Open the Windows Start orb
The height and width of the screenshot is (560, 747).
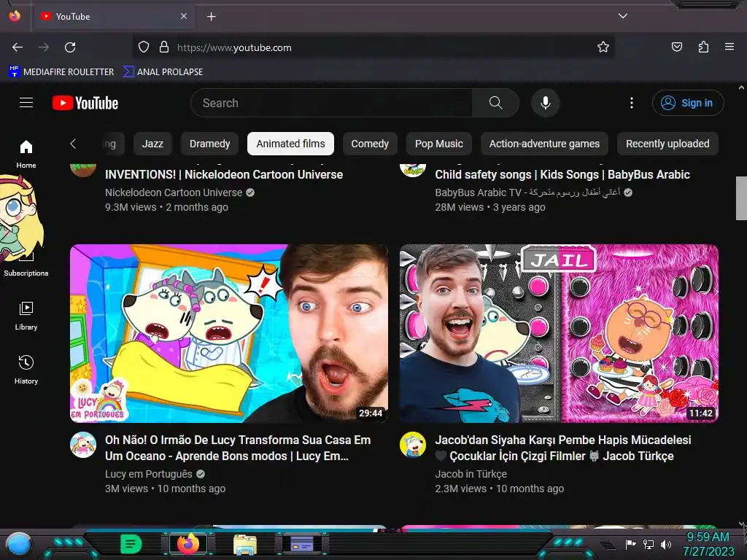[x=19, y=544]
